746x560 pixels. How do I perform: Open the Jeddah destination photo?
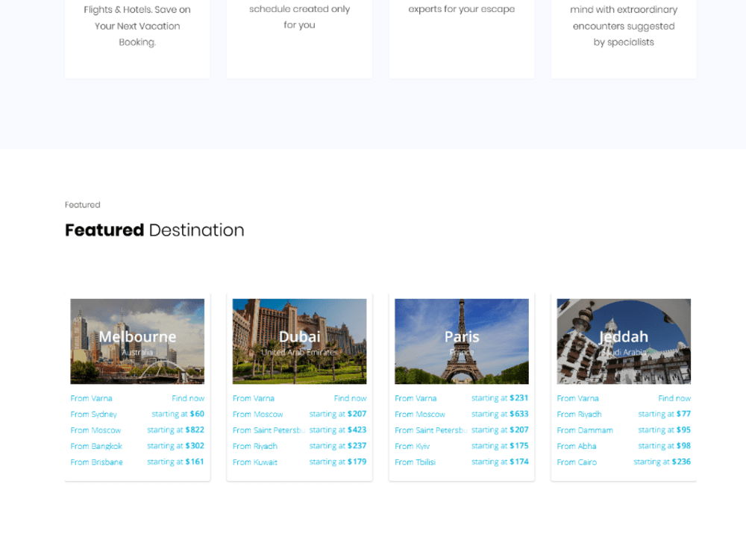click(624, 342)
